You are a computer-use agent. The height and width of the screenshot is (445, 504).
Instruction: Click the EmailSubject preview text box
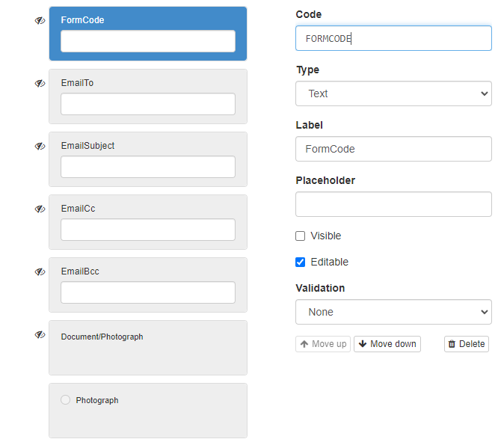[148, 167]
